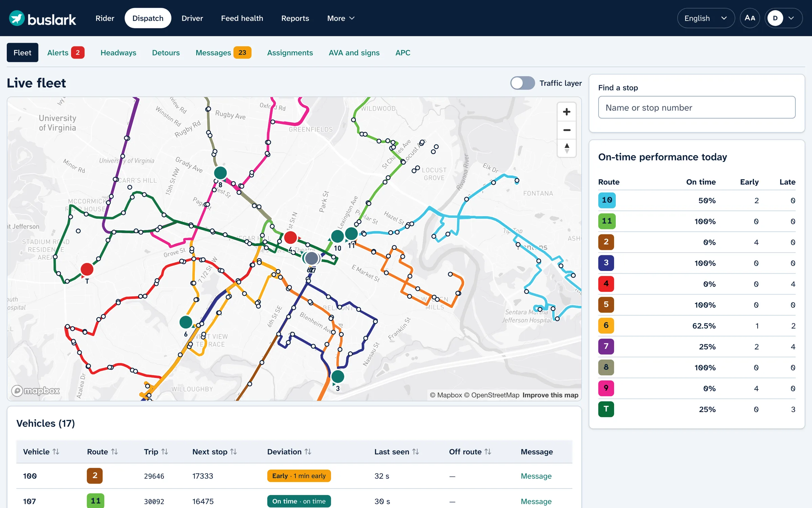Click Improve this map link
812x508 pixels.
550,395
